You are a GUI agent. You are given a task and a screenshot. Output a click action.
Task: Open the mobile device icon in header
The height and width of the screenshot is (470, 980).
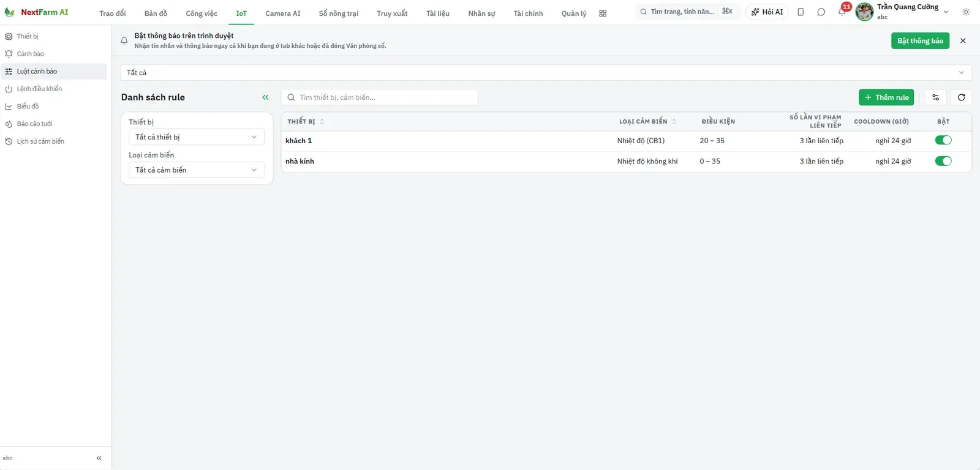pyautogui.click(x=801, y=12)
